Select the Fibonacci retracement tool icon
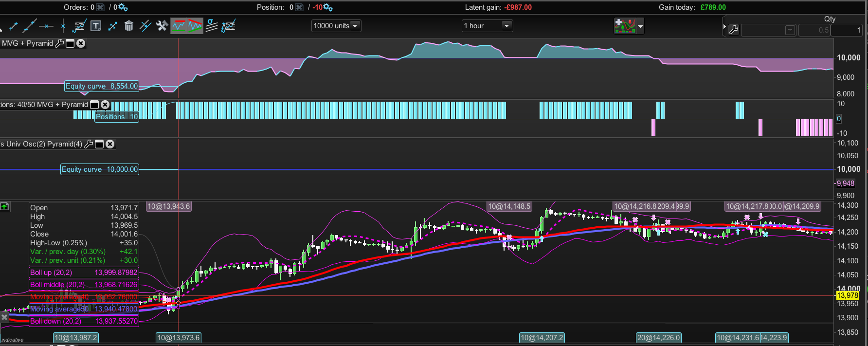Viewport: 868px width, 346px height. [79, 26]
